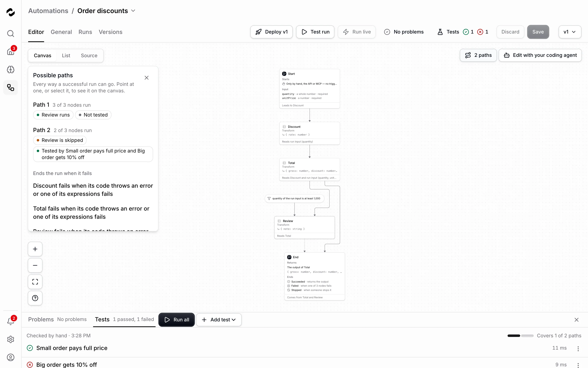Select the Review is skipped chip

pos(60,140)
